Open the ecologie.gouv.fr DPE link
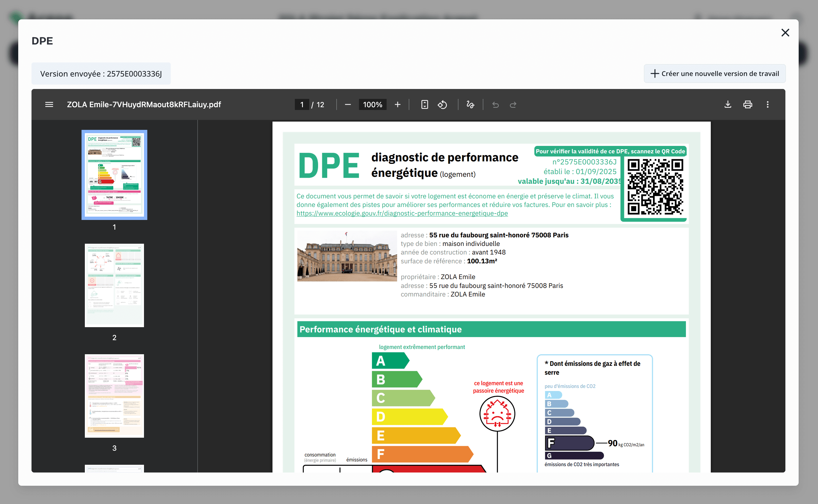Screen dimensions: 818x504 coord(402,213)
